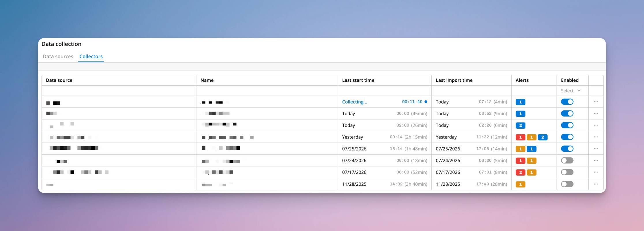Focus the filter field under Name
Screen dimensions: 644x231
click(267, 91)
